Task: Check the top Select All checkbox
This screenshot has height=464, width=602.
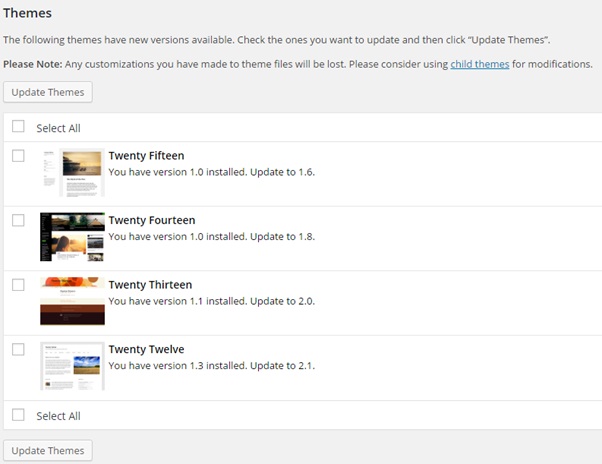Action: [18, 126]
